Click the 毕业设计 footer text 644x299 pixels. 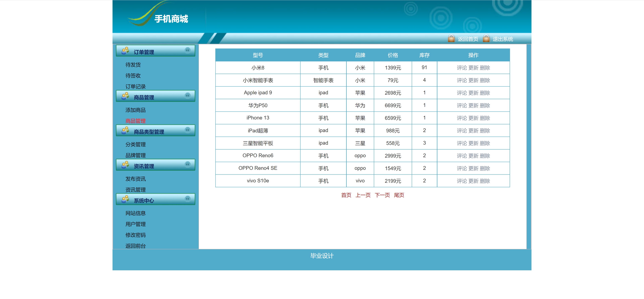click(322, 256)
